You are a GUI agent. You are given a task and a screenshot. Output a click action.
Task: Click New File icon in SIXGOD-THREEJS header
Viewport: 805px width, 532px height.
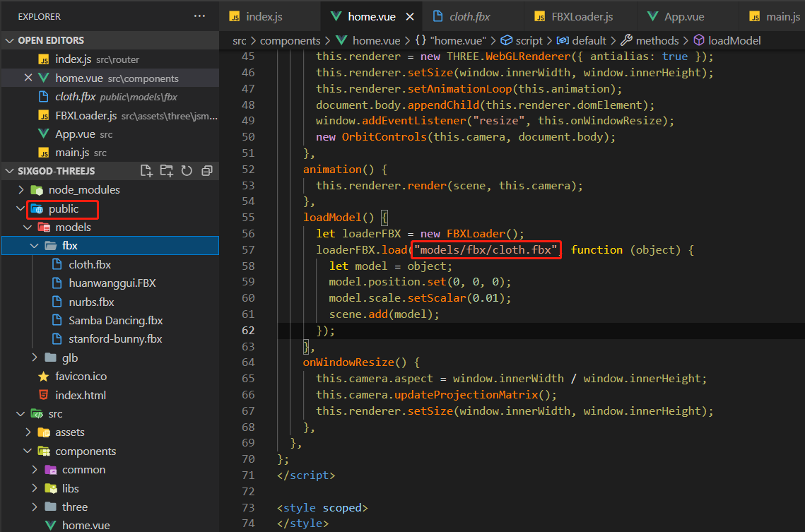pos(146,171)
